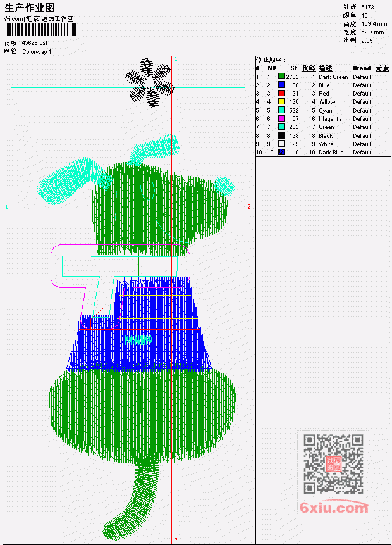Select the file name '45629.dst'
Image resolution: width=392 pixels, height=545 pixels.
pos(35,43)
